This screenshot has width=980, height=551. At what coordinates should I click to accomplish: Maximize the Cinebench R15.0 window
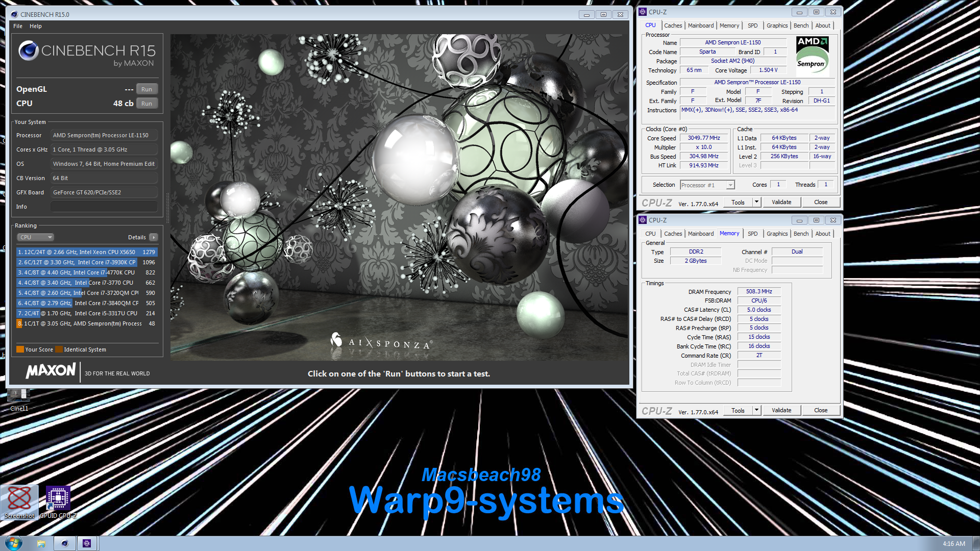[x=603, y=15]
